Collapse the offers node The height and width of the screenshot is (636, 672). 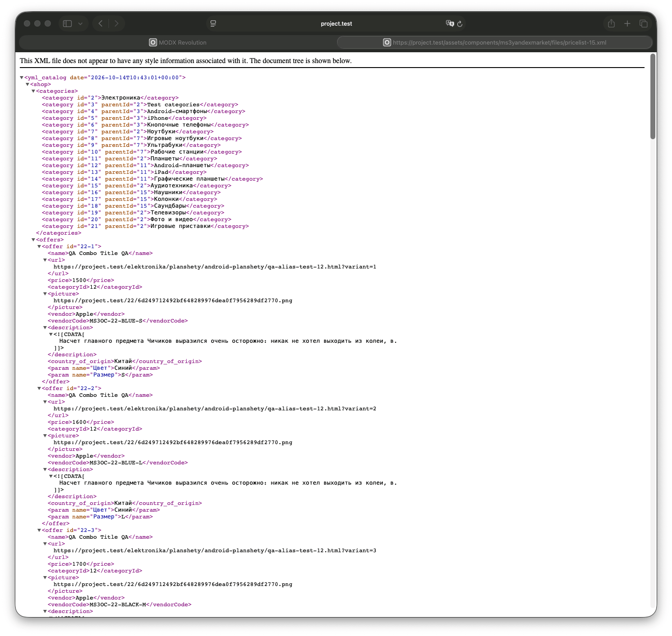[x=33, y=240]
